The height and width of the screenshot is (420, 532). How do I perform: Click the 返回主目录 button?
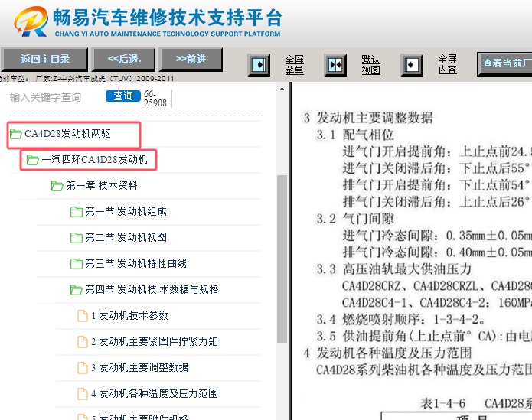[x=44, y=60]
